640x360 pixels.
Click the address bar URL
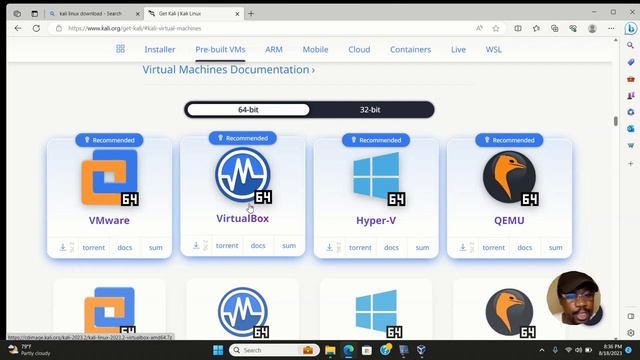(135, 28)
